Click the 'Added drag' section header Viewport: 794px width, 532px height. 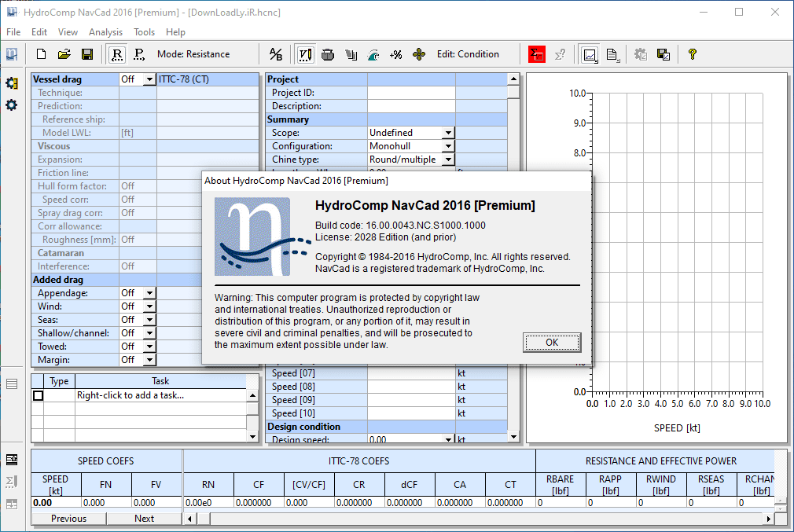point(75,280)
